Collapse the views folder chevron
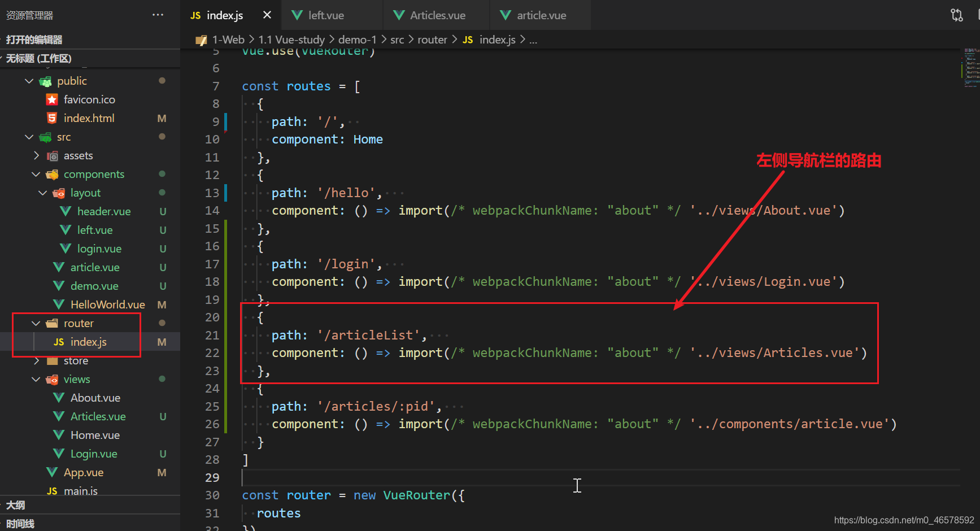Viewport: 980px width, 531px height. (x=36, y=379)
